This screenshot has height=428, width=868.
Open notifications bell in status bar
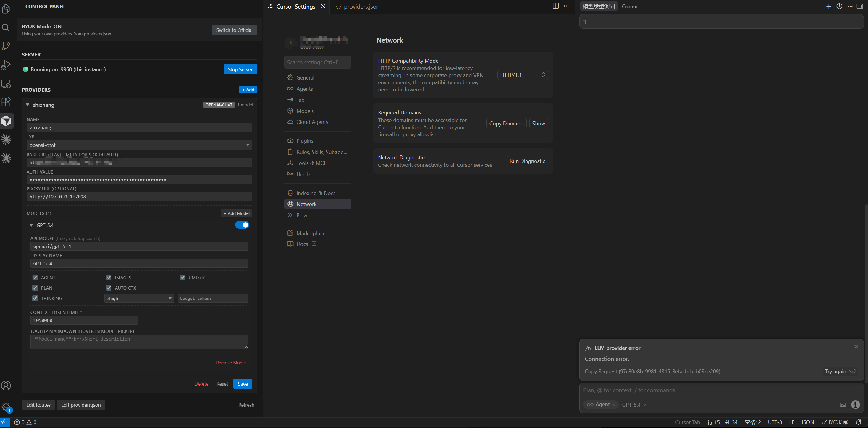pyautogui.click(x=859, y=422)
